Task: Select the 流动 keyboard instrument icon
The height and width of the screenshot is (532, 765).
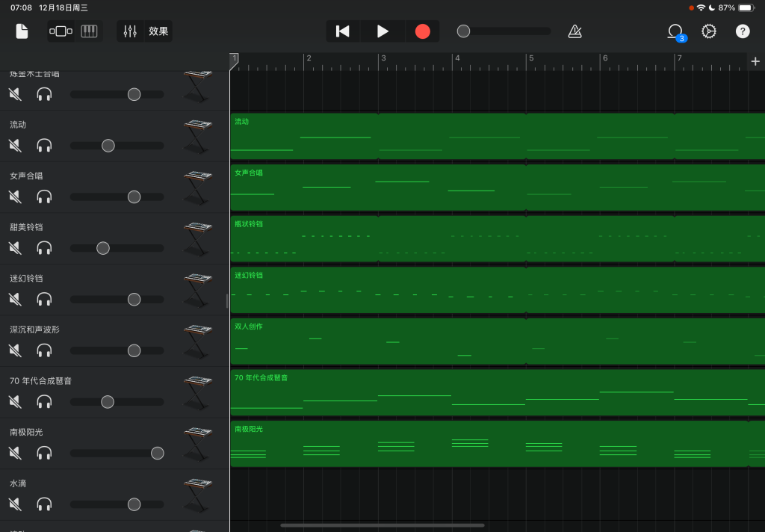Action: pos(198,136)
